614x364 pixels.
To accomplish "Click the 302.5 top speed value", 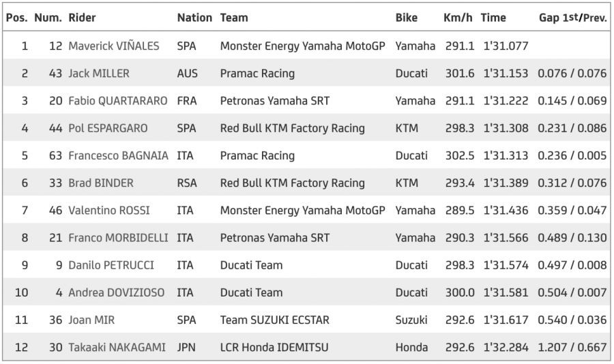I will pyautogui.click(x=458, y=155).
